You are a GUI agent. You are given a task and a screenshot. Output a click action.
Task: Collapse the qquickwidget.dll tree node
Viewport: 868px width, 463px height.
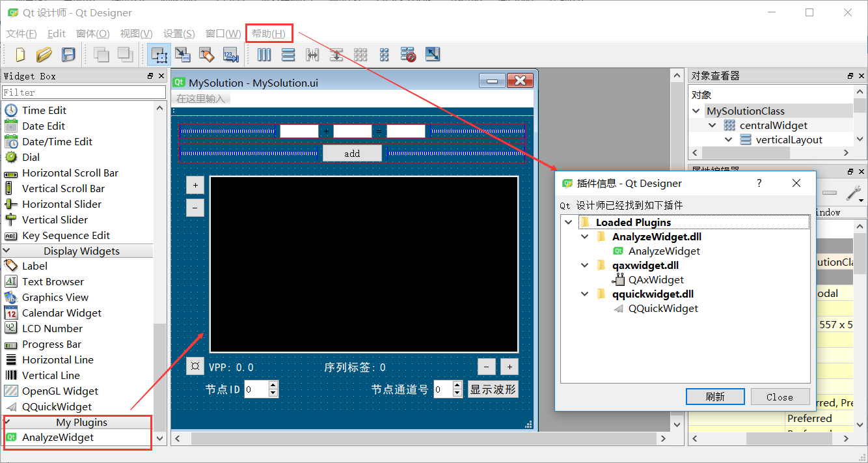click(585, 294)
